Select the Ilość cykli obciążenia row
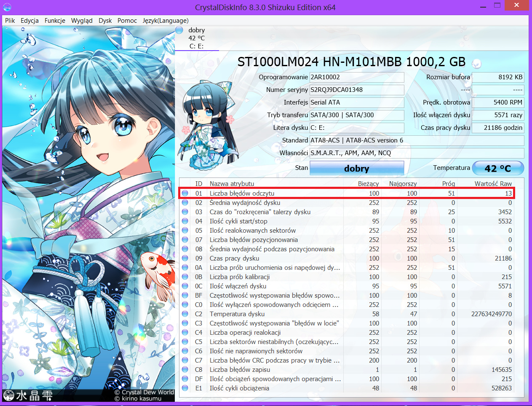The image size is (532, 406). point(347,388)
